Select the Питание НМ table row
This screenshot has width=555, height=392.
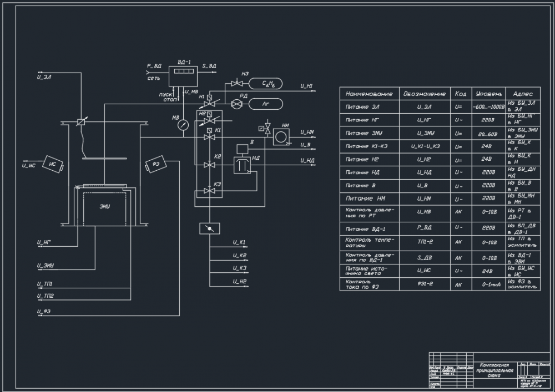[x=440, y=198]
